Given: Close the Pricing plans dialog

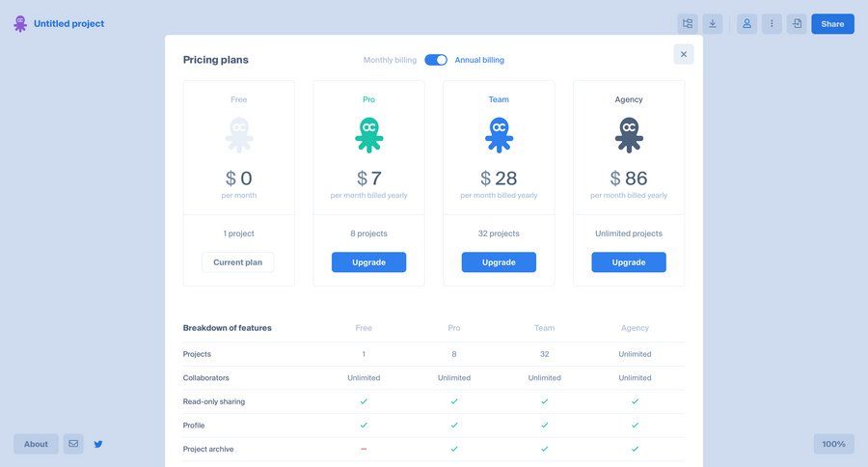Looking at the screenshot, I should pyautogui.click(x=684, y=54).
